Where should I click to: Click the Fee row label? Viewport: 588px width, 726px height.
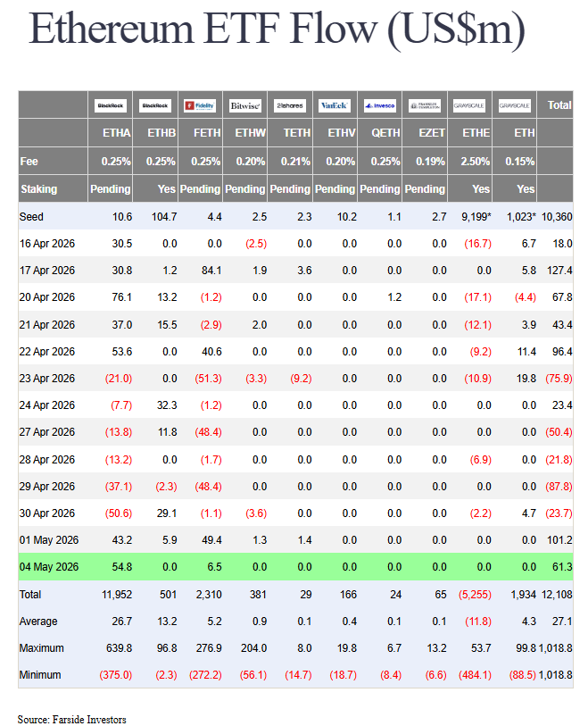[29, 161]
